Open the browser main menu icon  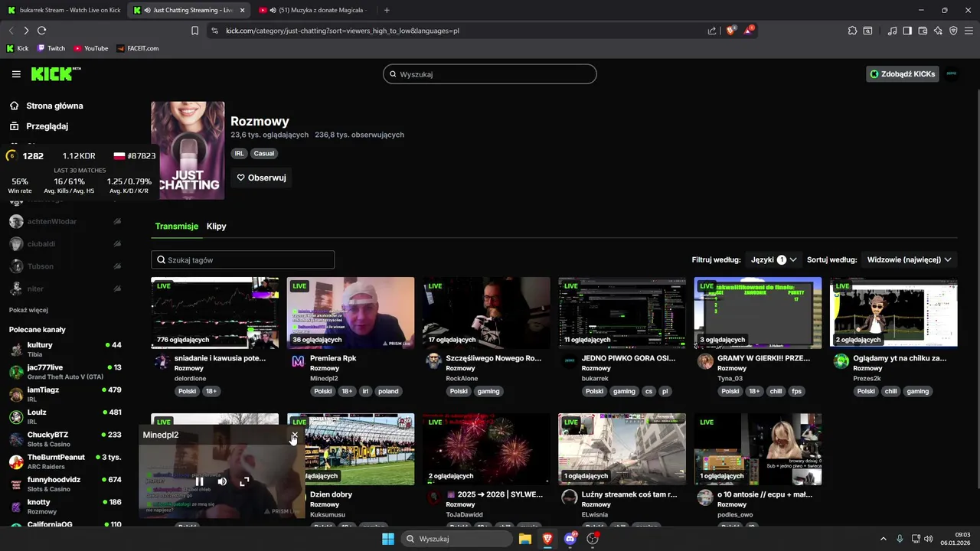pos(969,31)
